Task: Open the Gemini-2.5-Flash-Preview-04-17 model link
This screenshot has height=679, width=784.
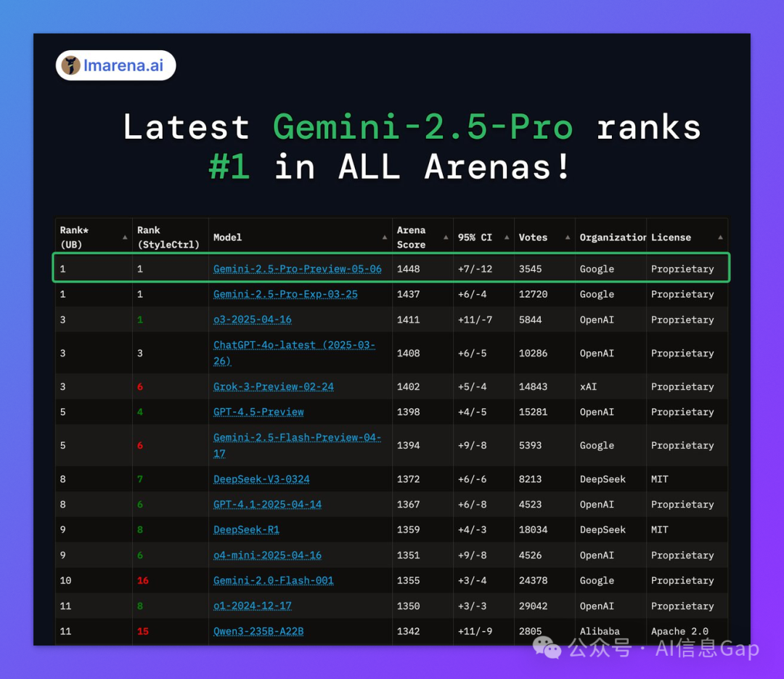Action: (297, 445)
